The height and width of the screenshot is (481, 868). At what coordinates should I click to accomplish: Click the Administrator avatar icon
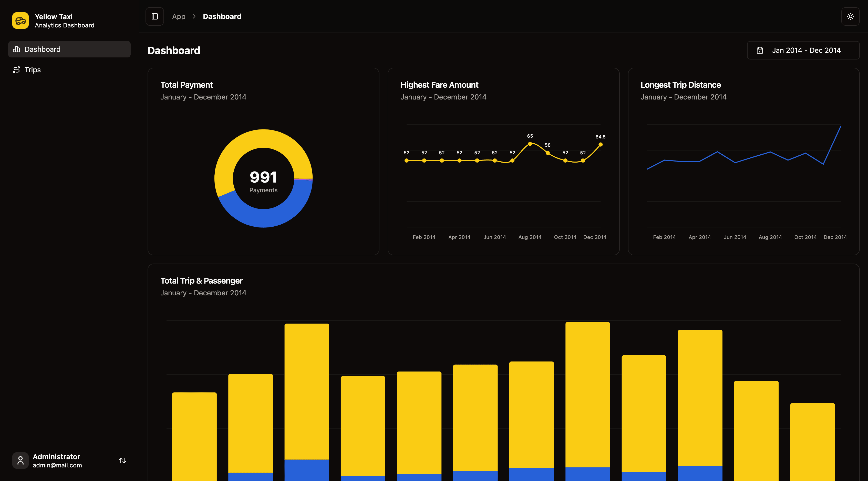click(20, 460)
